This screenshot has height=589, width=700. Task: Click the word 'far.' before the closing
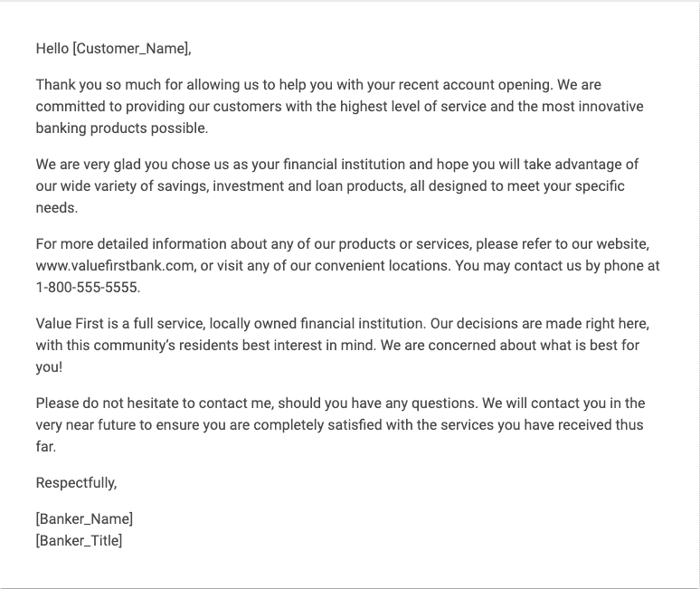(46, 447)
